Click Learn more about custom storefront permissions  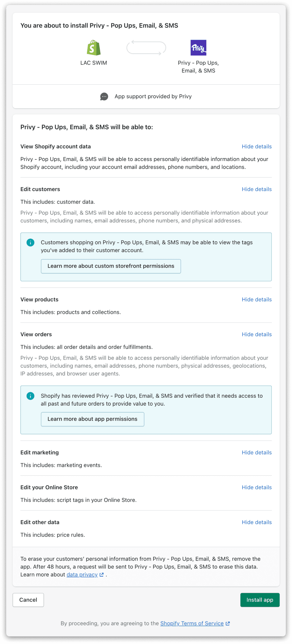(111, 266)
